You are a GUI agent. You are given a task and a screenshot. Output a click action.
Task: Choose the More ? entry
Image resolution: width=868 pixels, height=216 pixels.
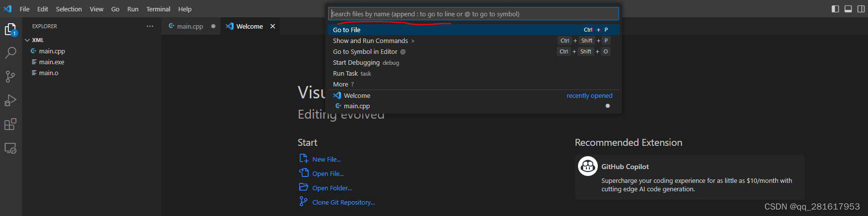(x=474, y=84)
